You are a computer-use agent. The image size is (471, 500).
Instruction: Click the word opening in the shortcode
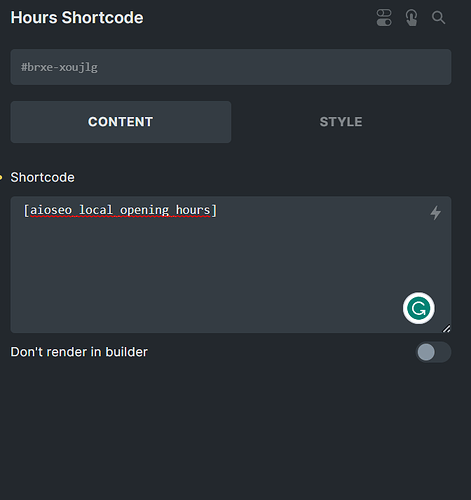coord(144,210)
